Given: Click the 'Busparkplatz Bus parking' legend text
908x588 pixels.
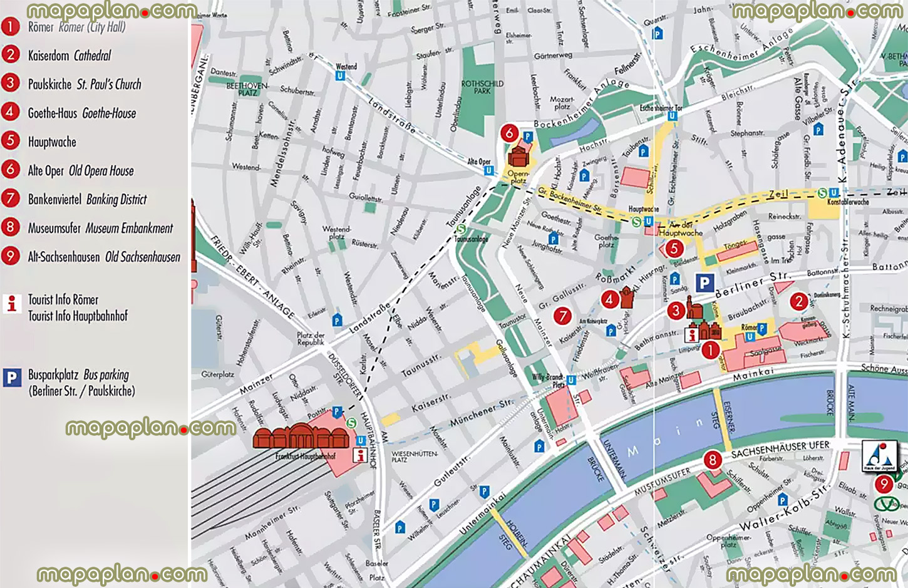Looking at the screenshot, I should 78,374.
